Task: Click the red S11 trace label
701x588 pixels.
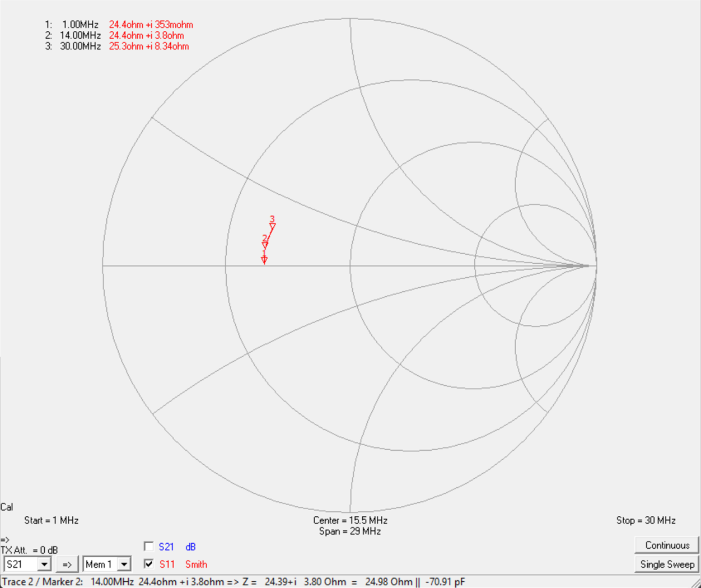Action: tap(167, 564)
